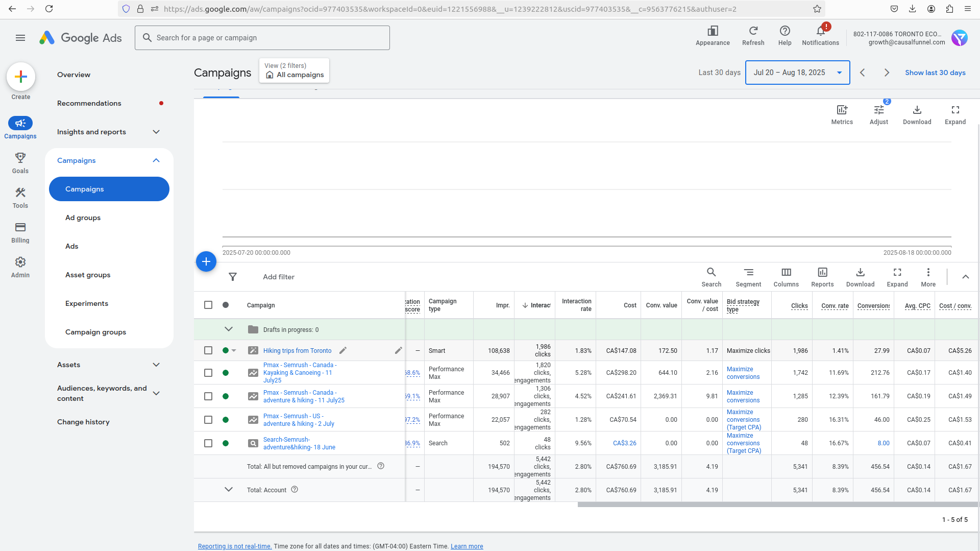This screenshot has height=551, width=980.
Task: Click Learn more link in footer
Action: click(467, 546)
